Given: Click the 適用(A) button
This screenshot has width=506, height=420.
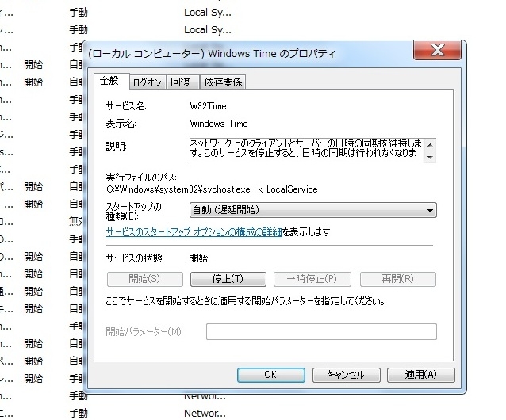Looking at the screenshot, I should tap(421, 375).
